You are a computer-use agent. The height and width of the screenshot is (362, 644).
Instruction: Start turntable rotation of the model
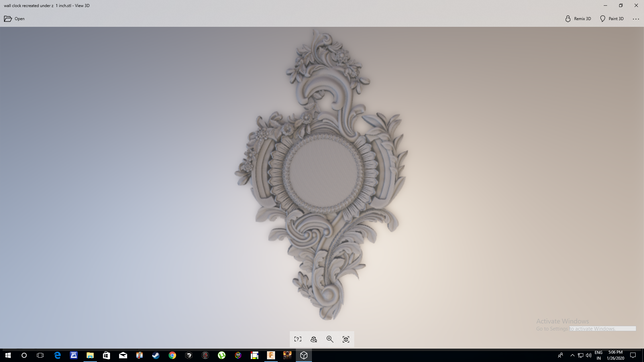coord(314,339)
